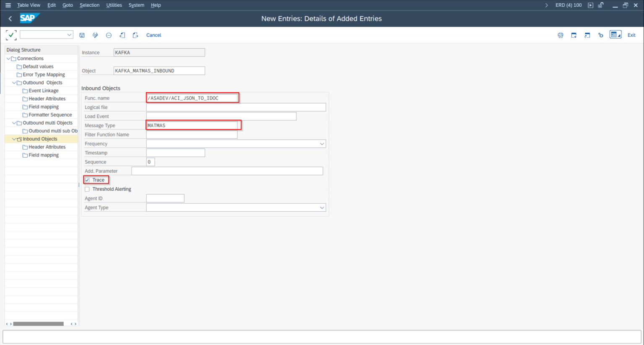644x345 pixels.
Task: Click the deselect minus circle icon
Action: coord(109,35)
